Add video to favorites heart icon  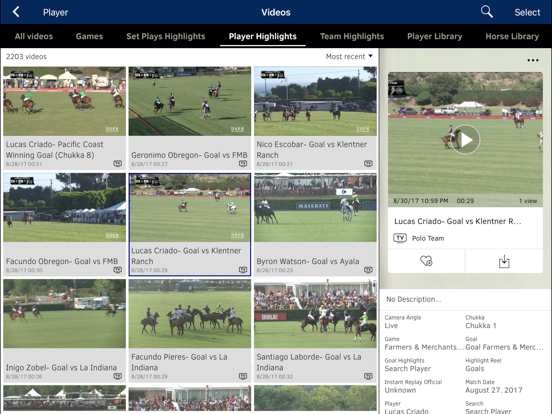[x=426, y=261]
